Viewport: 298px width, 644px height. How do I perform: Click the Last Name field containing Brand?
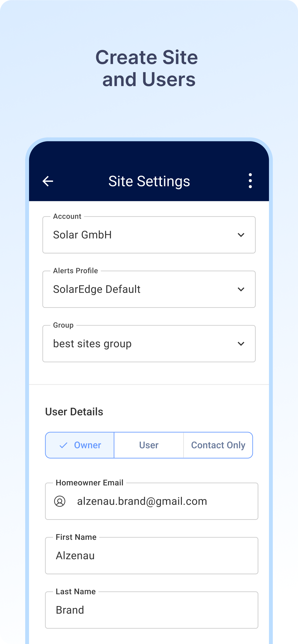pos(151,610)
